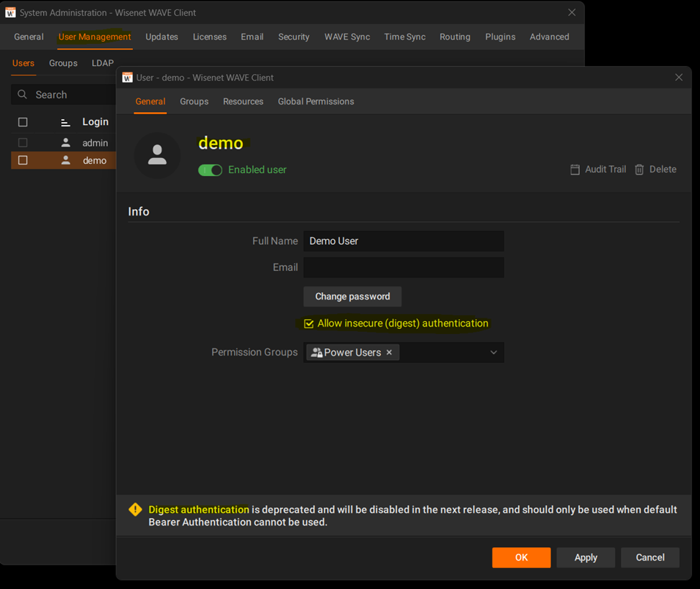Close the User demo dialog
This screenshot has height=589, width=700.
(678, 77)
